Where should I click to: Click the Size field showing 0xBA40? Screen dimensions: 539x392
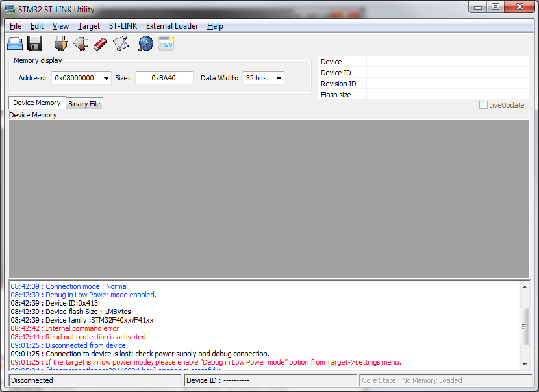pyautogui.click(x=164, y=78)
